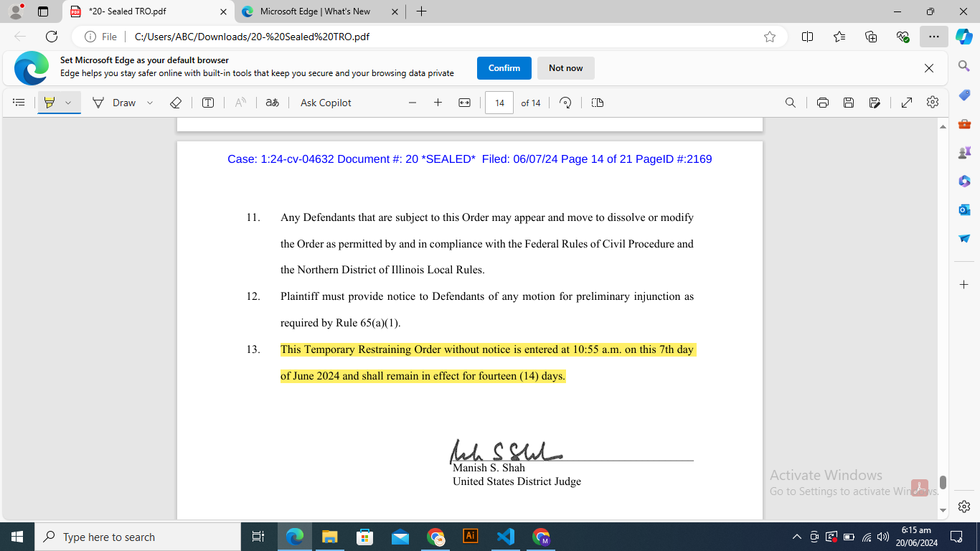The width and height of the screenshot is (980, 551).
Task: Open Collections icon
Action: point(871,37)
